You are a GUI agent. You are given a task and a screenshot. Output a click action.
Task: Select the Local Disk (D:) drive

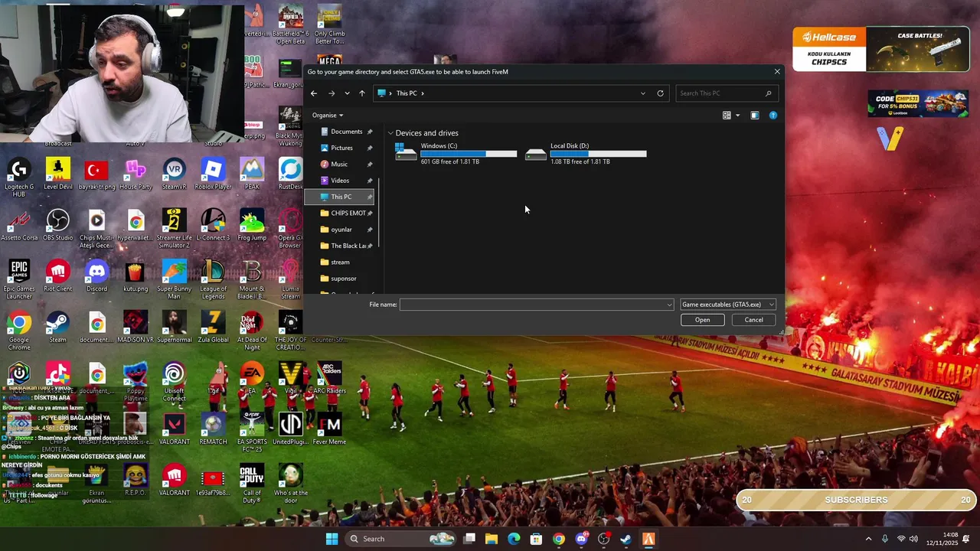pos(586,153)
